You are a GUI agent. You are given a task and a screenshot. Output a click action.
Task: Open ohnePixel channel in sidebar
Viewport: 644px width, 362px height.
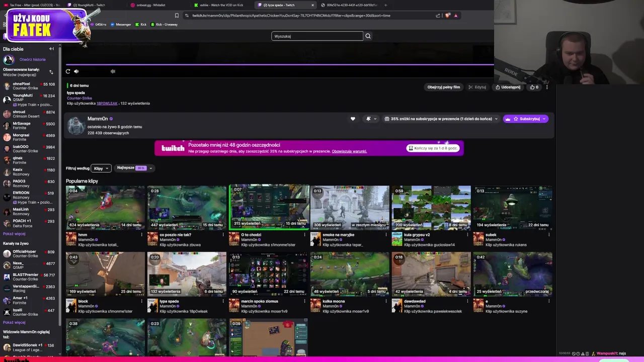[x=29, y=86]
